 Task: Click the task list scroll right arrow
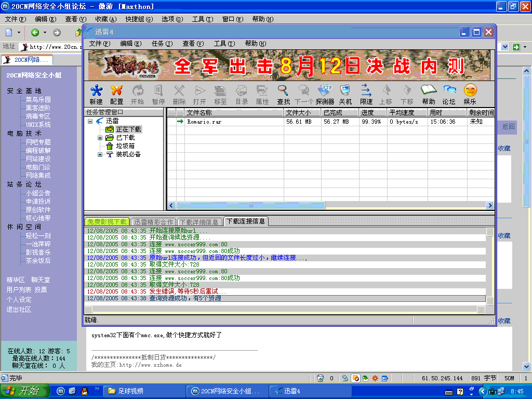point(489,205)
